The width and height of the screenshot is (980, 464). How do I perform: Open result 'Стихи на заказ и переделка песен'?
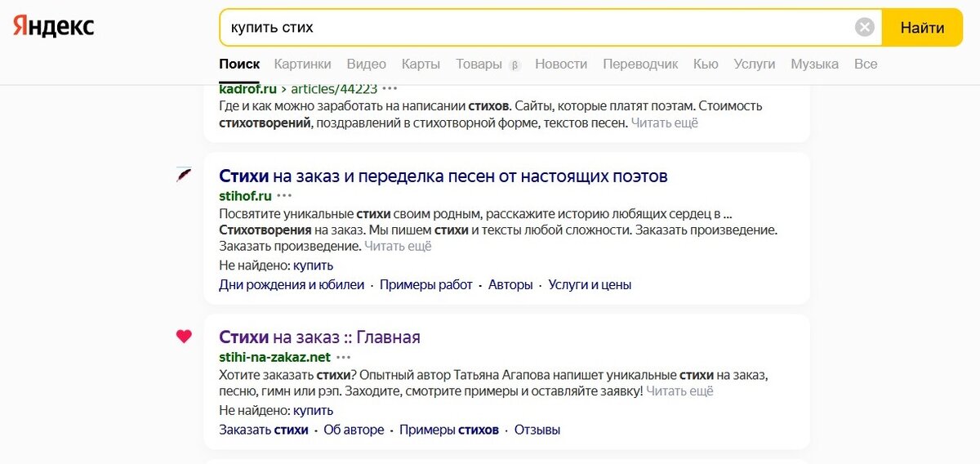(x=443, y=176)
